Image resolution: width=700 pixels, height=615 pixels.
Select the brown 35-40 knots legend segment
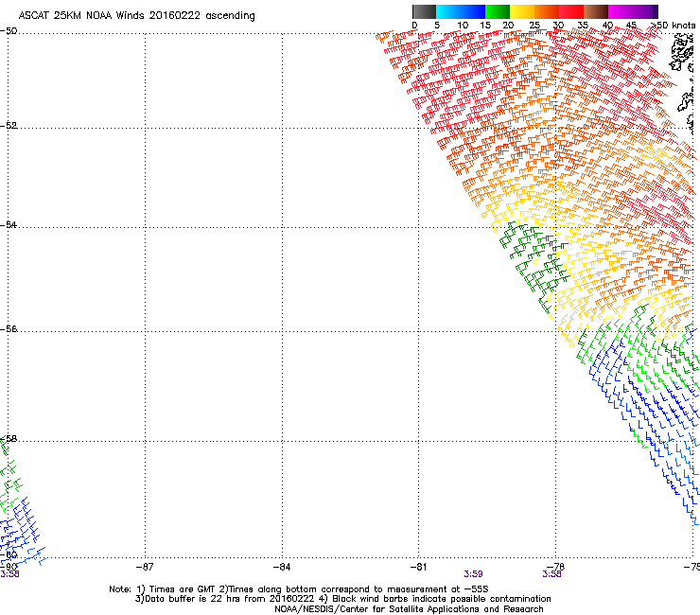(596, 11)
